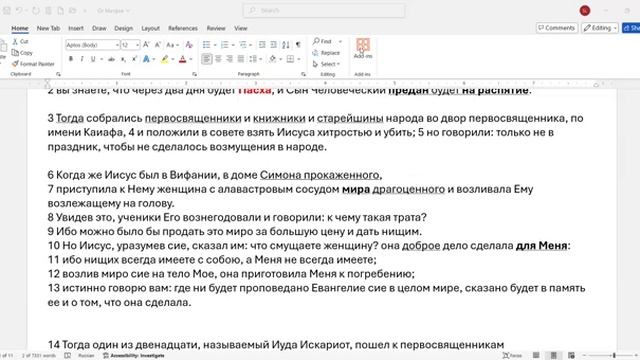This screenshot has height=360, width=640.
Task: Click the Line and Paragraph Spacing icon
Action: tap(253, 59)
